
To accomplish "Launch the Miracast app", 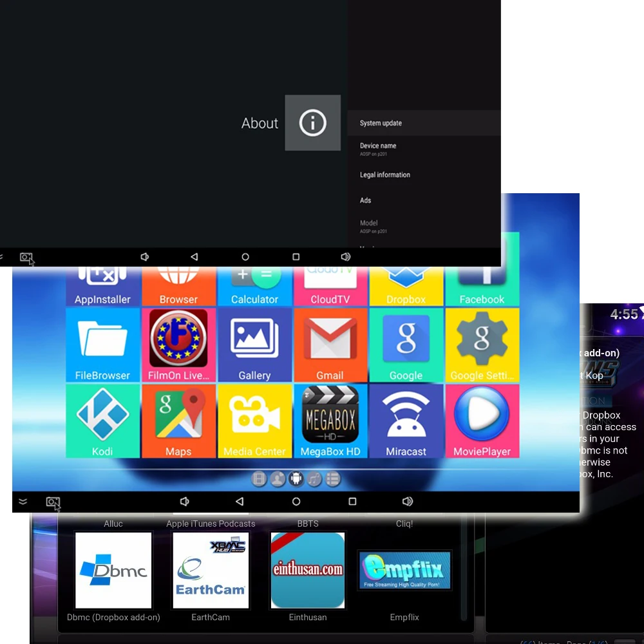I will coord(406,421).
